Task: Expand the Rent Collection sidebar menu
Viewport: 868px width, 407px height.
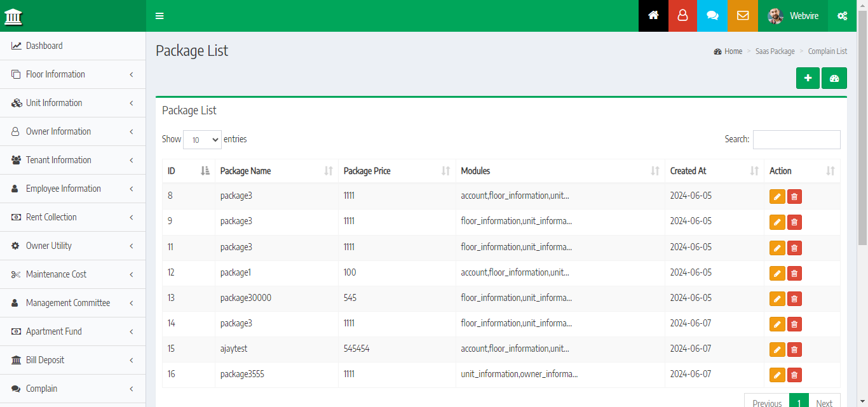Action: tap(73, 217)
